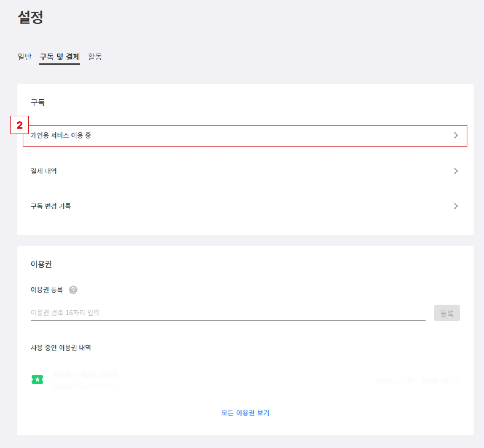Open the 개인용 서비스 이용 중 row label
The height and width of the screenshot is (448, 484).
click(x=61, y=135)
